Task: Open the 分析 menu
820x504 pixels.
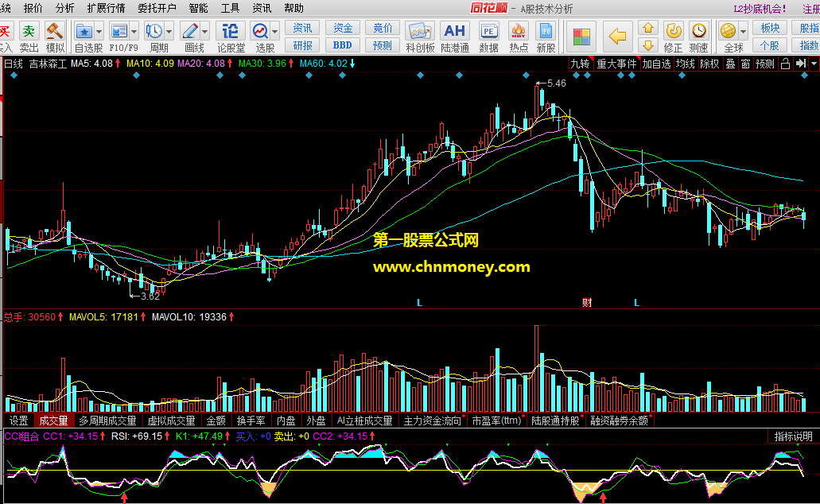Action: pos(65,9)
